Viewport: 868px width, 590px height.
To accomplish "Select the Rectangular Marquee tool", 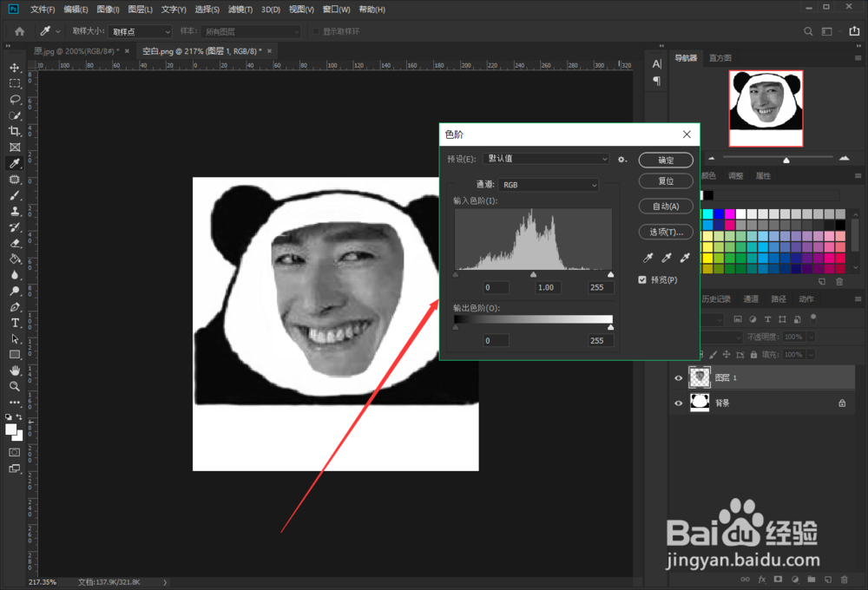I will click(15, 83).
